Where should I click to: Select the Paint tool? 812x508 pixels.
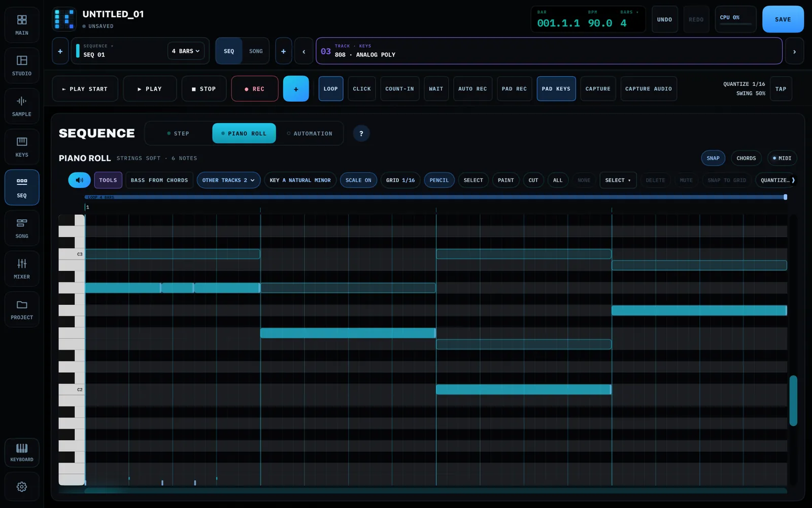(x=505, y=180)
